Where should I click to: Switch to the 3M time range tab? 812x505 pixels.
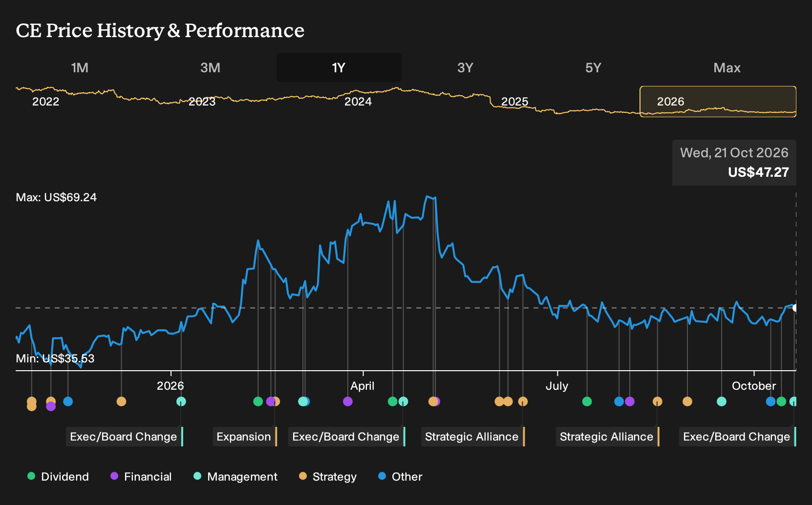pos(210,67)
